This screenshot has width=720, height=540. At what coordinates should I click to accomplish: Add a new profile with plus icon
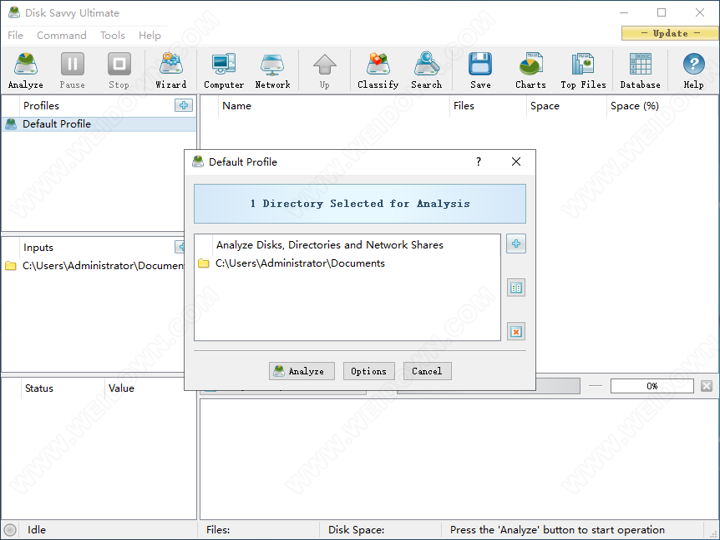click(184, 105)
